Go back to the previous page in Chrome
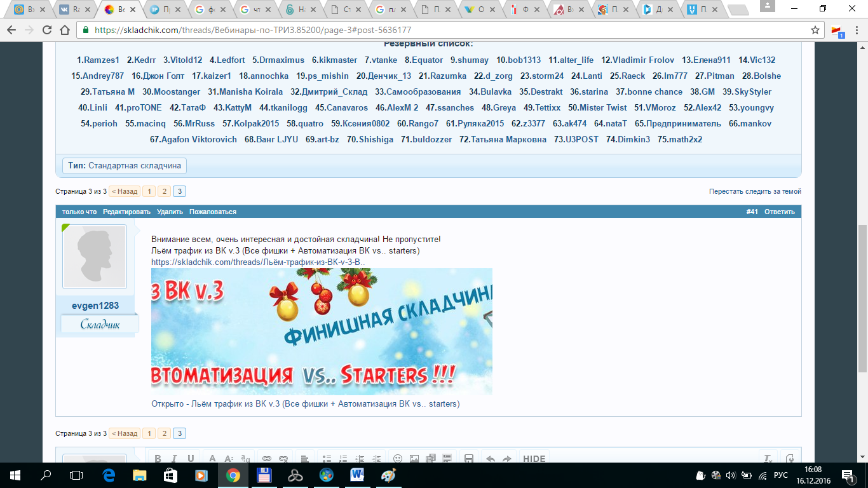Screen dimensions: 868x488 coord(11,30)
